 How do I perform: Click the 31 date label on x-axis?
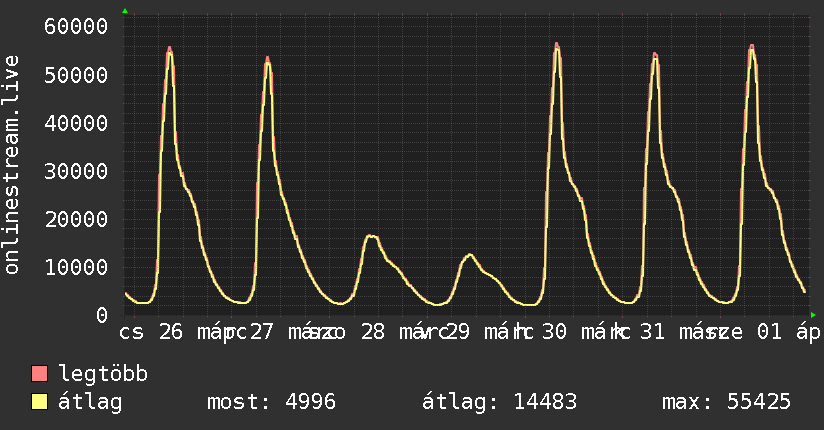(x=652, y=332)
